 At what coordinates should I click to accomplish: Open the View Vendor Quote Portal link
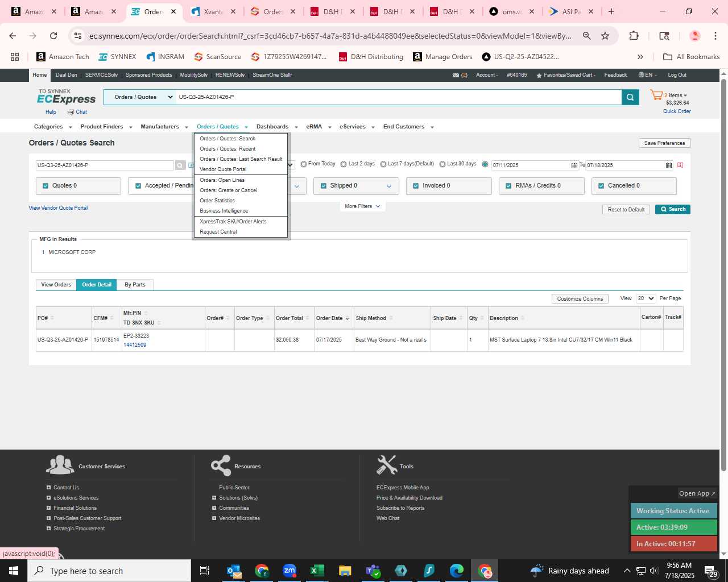click(58, 208)
